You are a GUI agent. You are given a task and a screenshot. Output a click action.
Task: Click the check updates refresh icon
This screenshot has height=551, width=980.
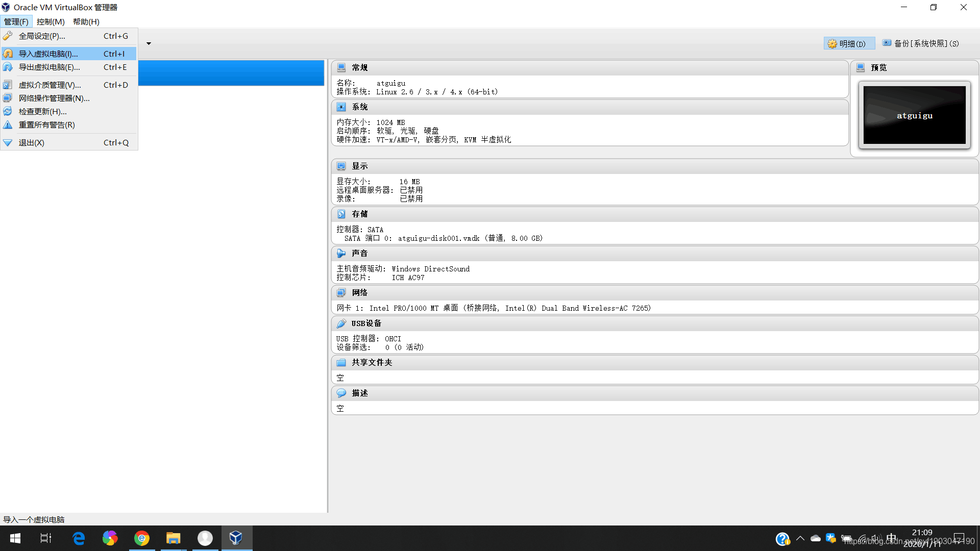8,111
